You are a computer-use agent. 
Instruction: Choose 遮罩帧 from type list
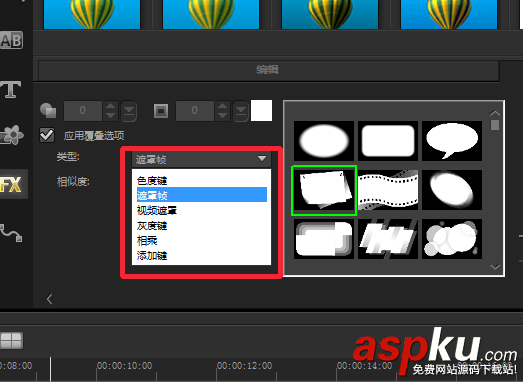click(202, 195)
